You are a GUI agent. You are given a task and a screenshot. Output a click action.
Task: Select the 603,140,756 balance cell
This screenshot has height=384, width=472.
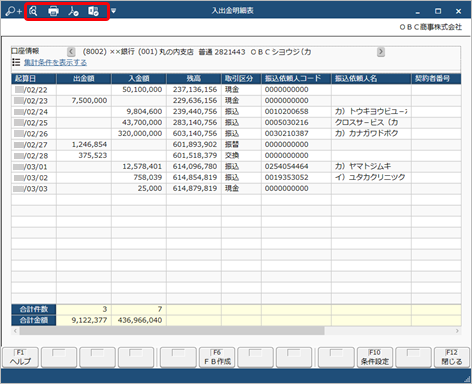point(194,134)
